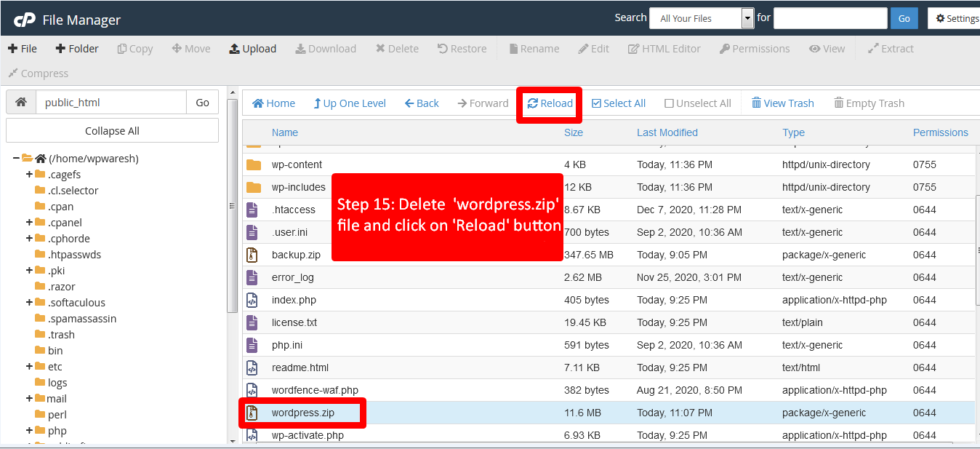Viewport: 980px width, 449px height.
Task: Sort files by Type column
Action: point(794,132)
